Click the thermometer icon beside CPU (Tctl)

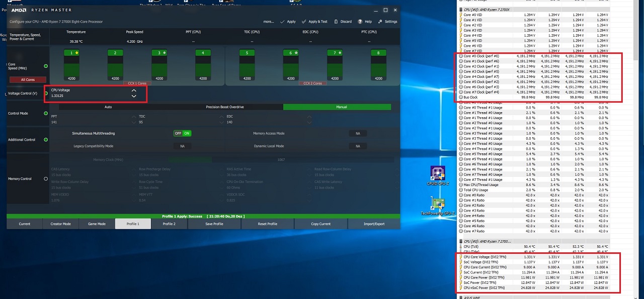click(461, 247)
